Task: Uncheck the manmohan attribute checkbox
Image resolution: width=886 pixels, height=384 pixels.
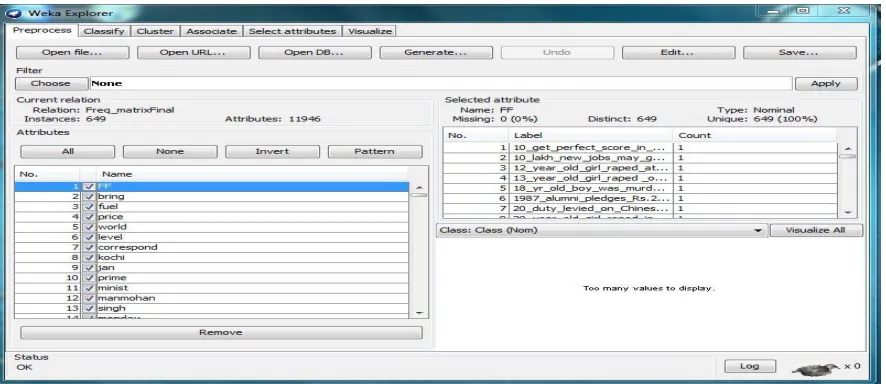Action: 89,298
